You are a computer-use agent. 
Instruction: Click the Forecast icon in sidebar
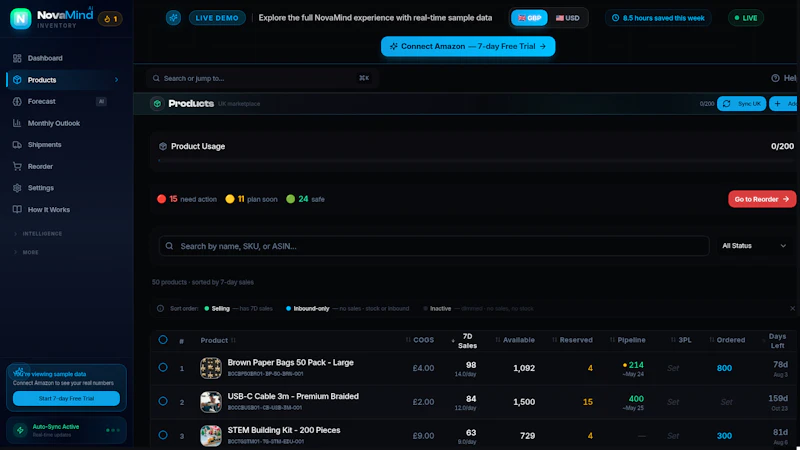[17, 102]
